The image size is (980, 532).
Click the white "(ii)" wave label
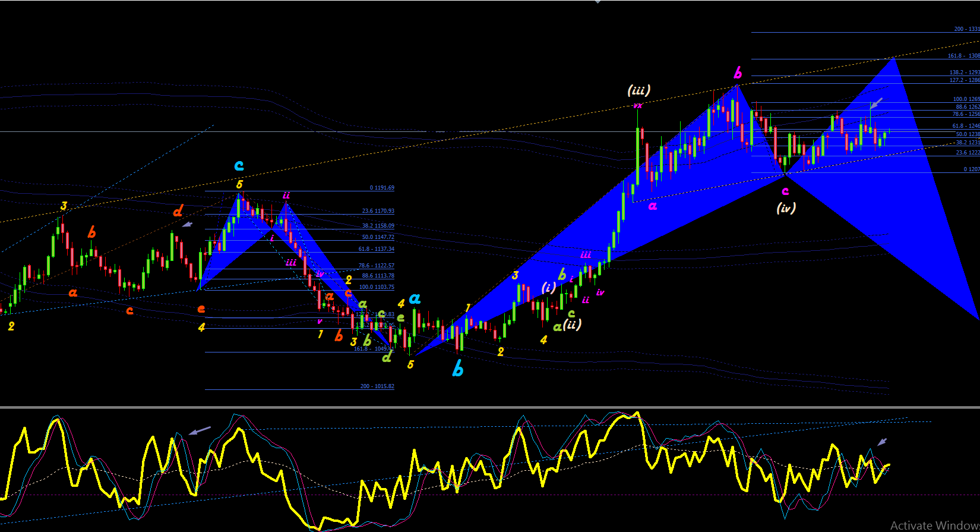click(x=572, y=324)
